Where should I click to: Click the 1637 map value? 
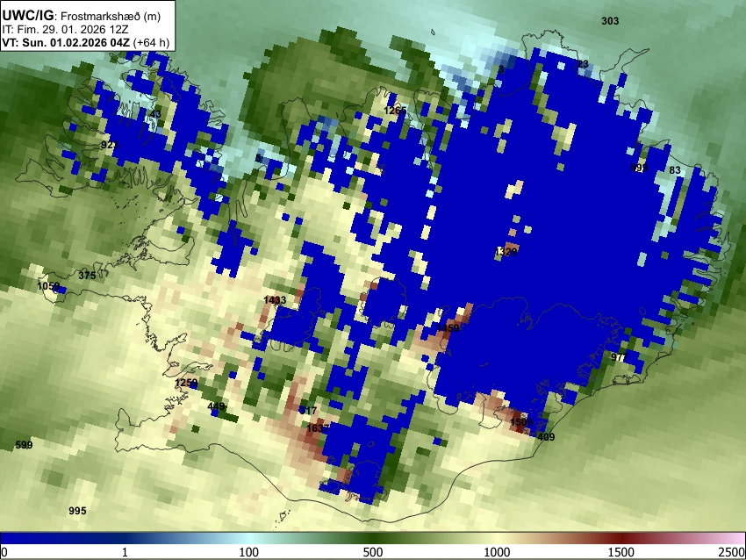tap(318, 428)
